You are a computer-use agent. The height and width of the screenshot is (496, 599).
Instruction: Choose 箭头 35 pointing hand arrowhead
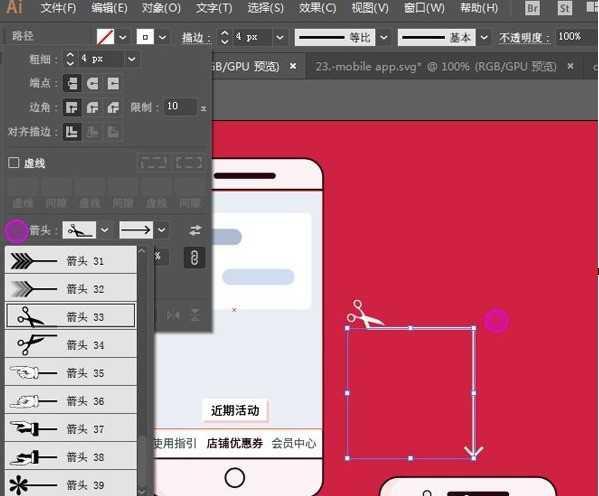click(x=71, y=373)
